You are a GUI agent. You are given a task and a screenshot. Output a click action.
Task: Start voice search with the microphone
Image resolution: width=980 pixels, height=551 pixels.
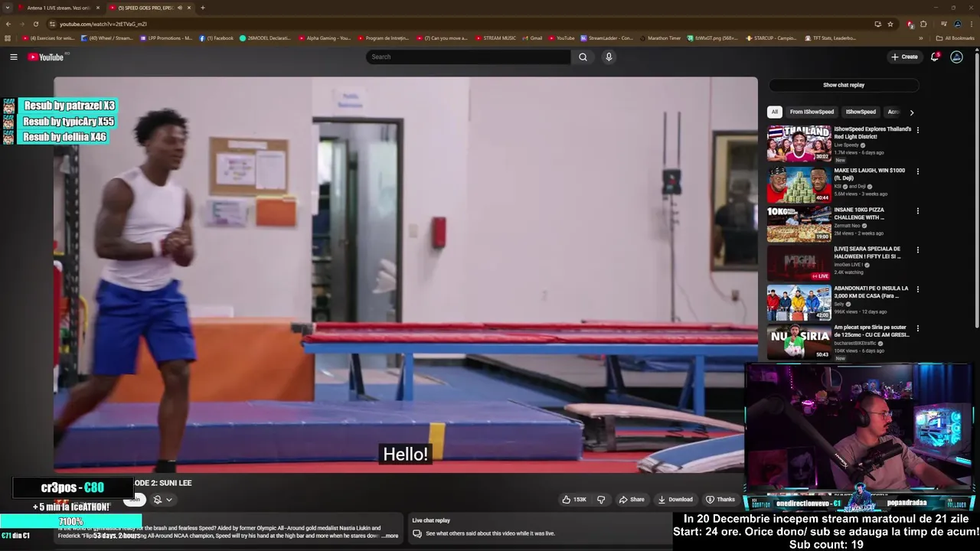pos(609,57)
